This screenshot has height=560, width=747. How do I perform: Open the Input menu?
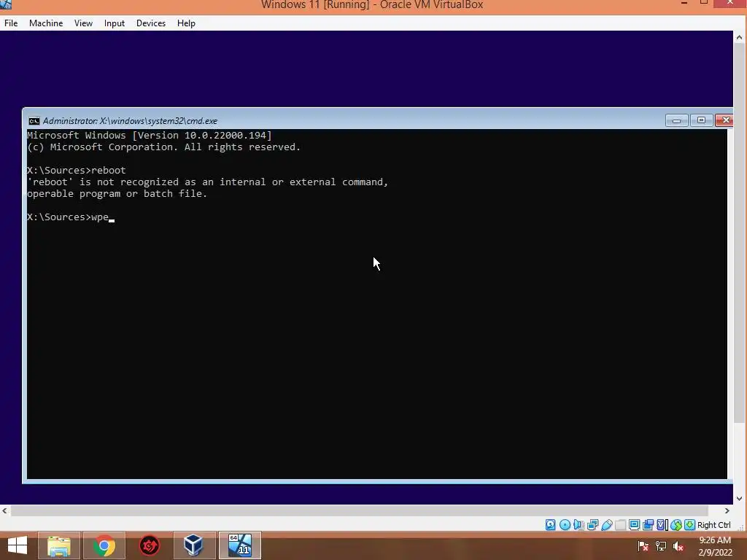(115, 23)
